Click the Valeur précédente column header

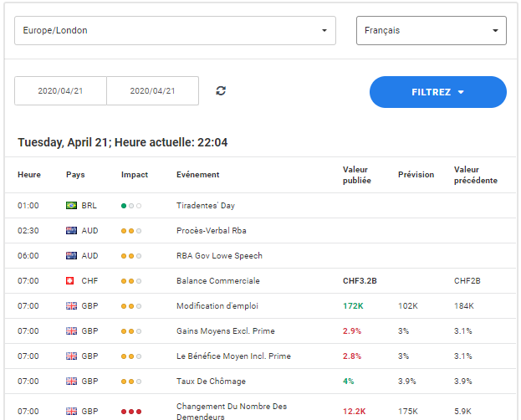click(x=475, y=175)
